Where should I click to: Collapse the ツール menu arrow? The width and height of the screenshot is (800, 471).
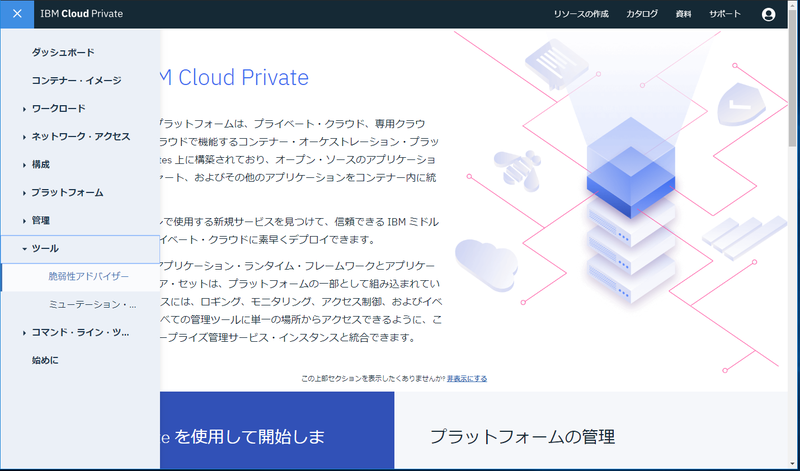[24, 249]
